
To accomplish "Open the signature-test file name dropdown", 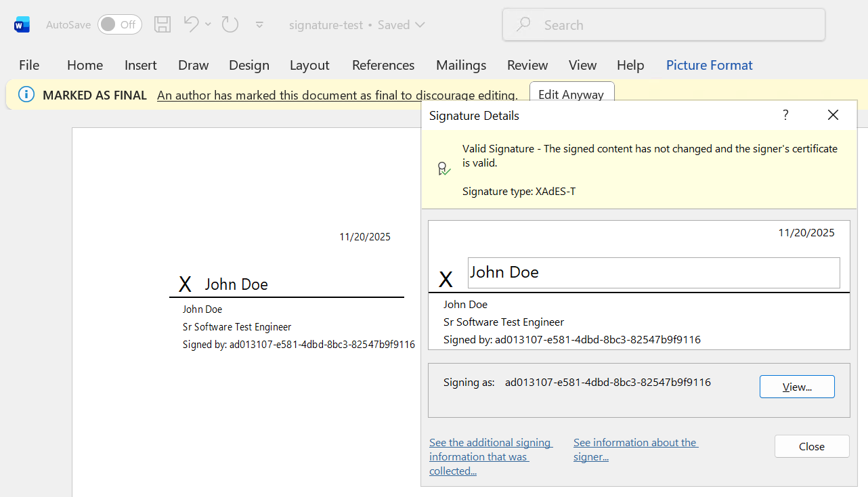I will click(420, 25).
